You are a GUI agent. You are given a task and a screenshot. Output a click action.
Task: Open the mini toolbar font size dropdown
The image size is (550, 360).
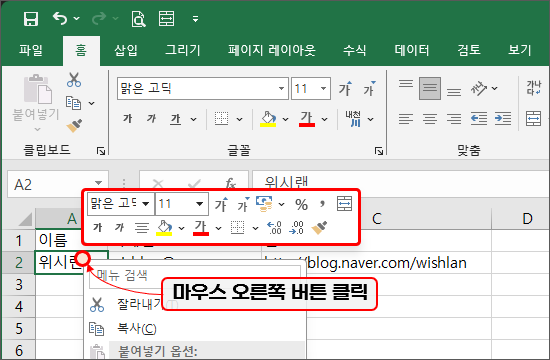(x=199, y=204)
